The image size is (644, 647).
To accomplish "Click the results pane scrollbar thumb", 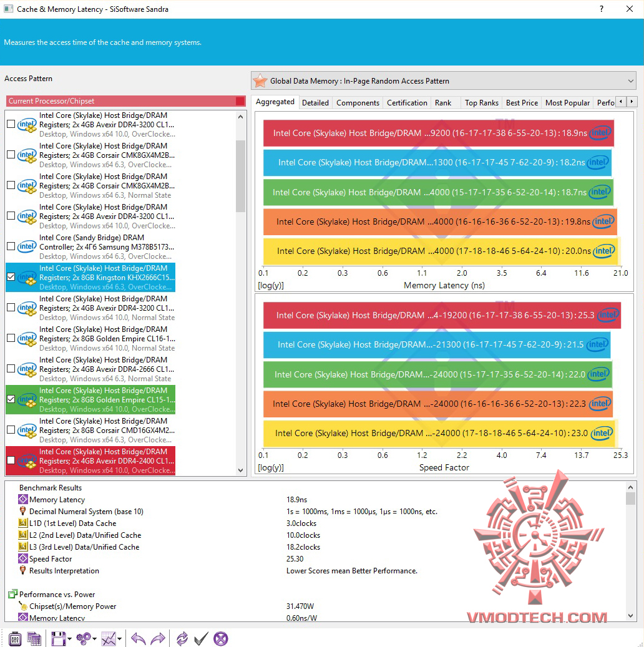I will click(630, 499).
